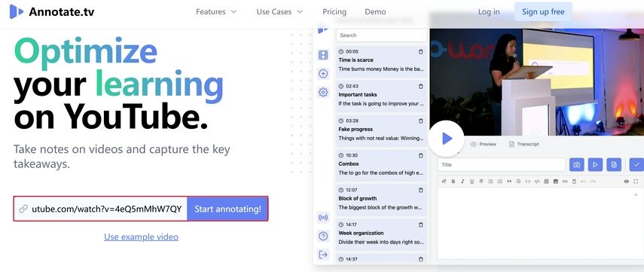Insert numbered list in editor
The height and width of the screenshot is (272, 644).
[500, 181]
